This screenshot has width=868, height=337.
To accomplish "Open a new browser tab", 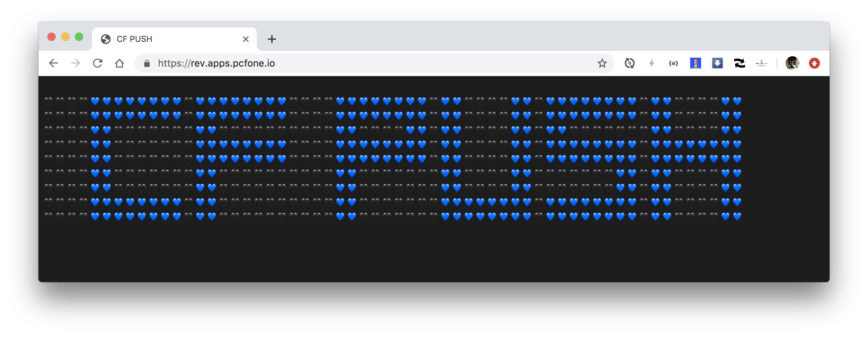I will pos(272,39).
